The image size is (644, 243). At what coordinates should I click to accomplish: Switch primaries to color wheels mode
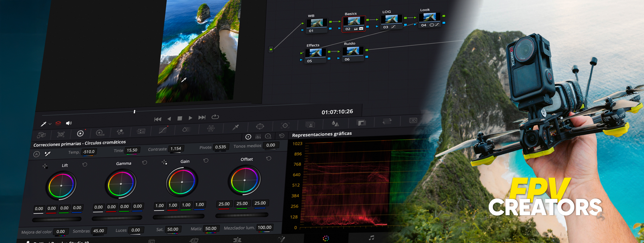[x=248, y=137]
